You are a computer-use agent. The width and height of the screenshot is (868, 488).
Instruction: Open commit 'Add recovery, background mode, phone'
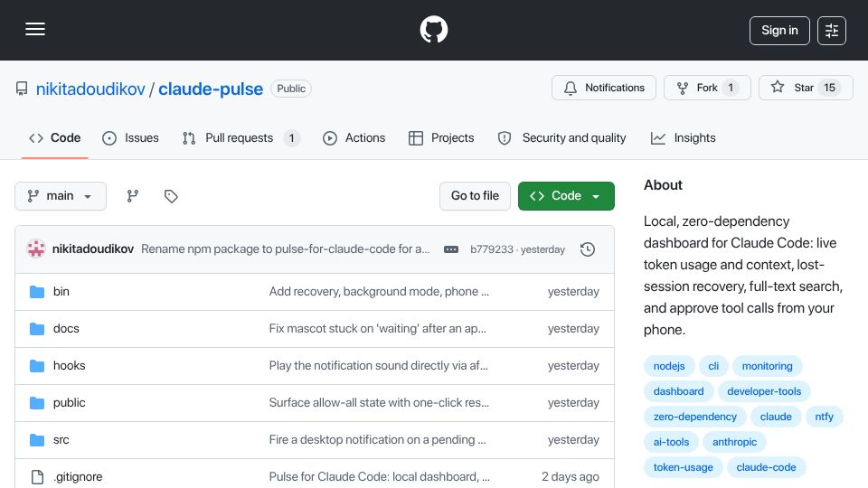pos(379,292)
